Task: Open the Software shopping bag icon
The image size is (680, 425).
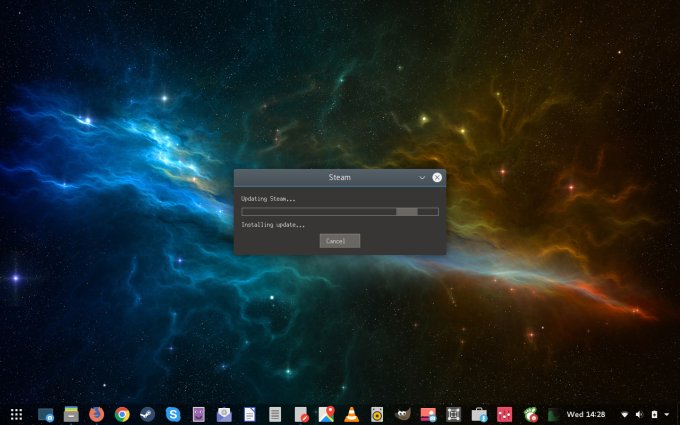Action: (479, 415)
